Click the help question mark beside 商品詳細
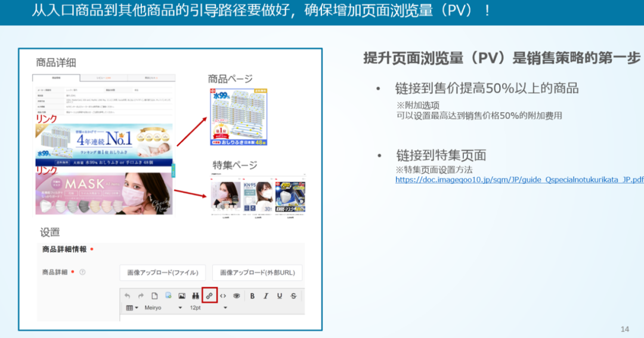The image size is (644, 338). pos(82,272)
